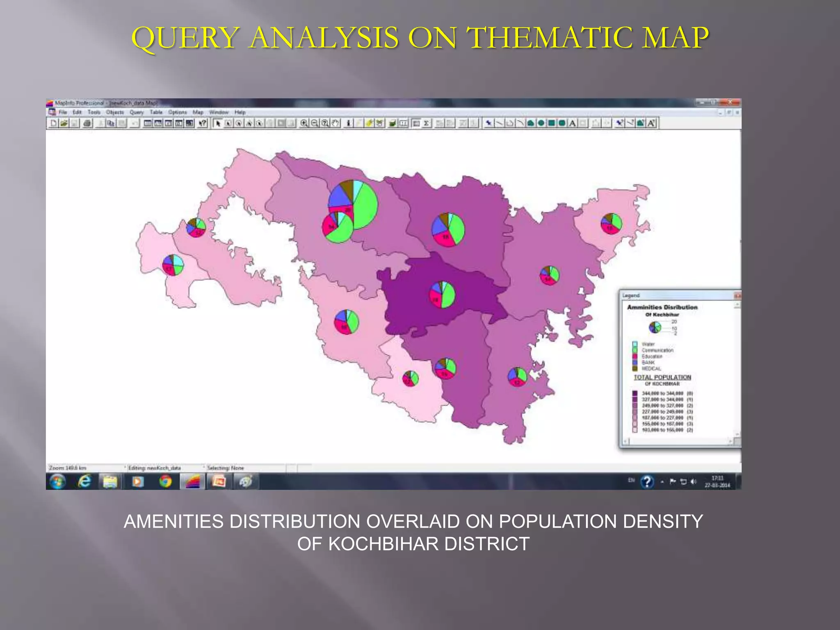Click the 'TOTAL POPULATION' legend heading
This screenshot has width=840, height=630.
[662, 377]
